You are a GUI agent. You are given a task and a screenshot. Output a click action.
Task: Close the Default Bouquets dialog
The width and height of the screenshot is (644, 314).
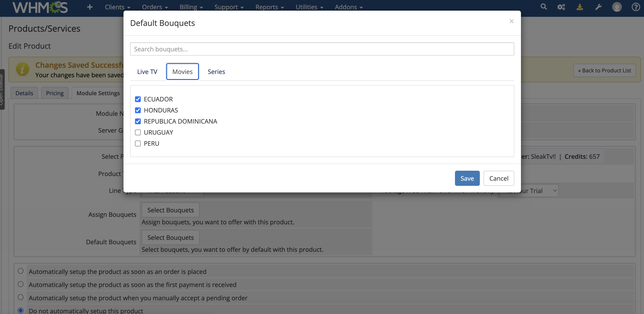(511, 21)
